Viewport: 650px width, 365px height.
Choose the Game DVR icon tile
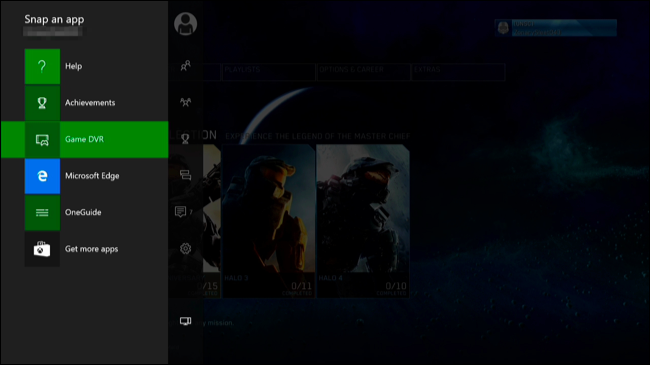tap(42, 140)
